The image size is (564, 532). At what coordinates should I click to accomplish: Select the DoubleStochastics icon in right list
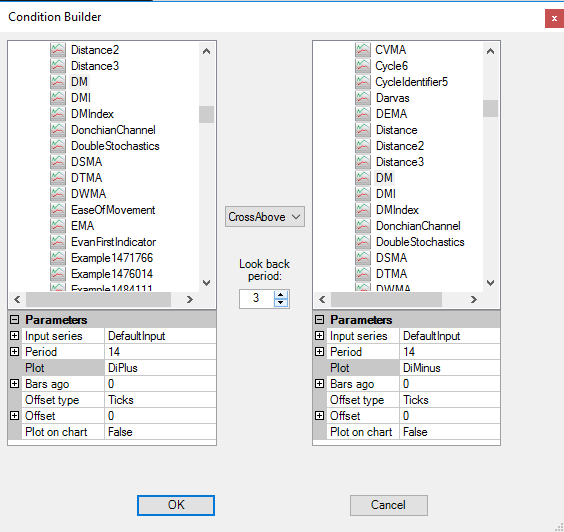[363, 242]
